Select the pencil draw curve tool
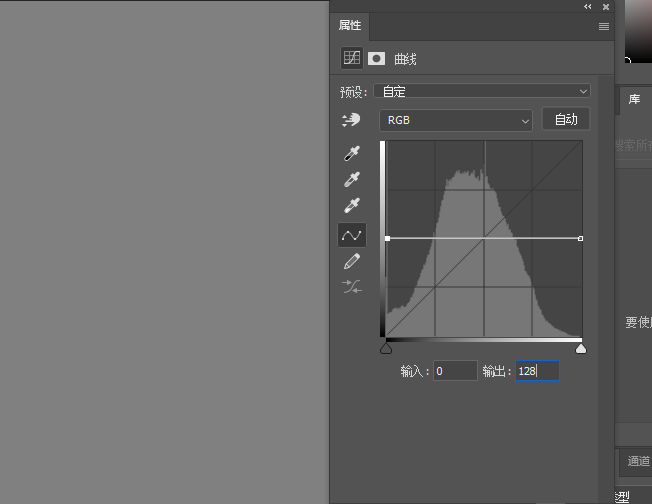The height and width of the screenshot is (504, 652). tap(352, 262)
